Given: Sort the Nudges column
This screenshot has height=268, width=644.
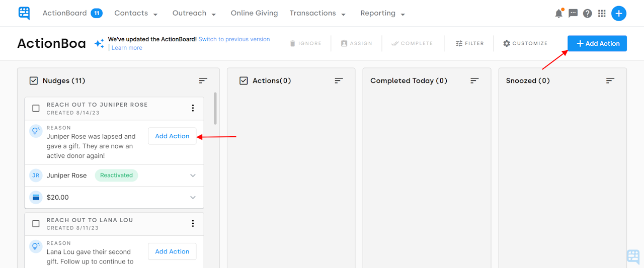Looking at the screenshot, I should tap(203, 80).
